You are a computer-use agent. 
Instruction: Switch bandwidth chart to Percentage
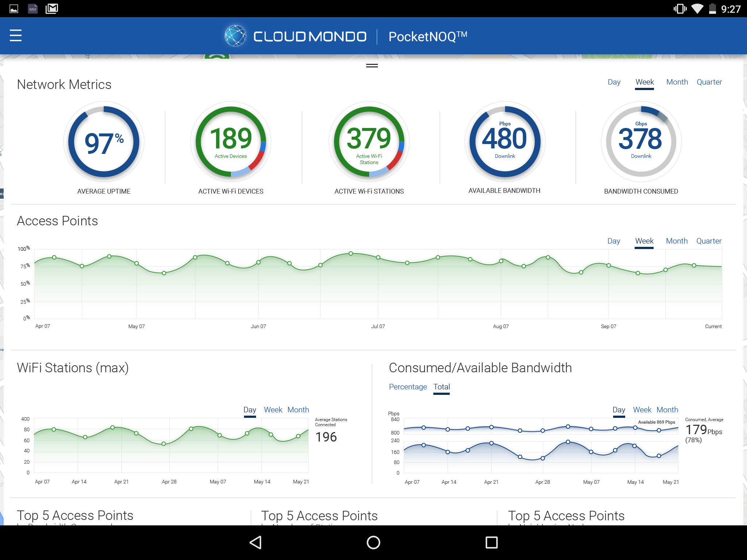(x=408, y=387)
